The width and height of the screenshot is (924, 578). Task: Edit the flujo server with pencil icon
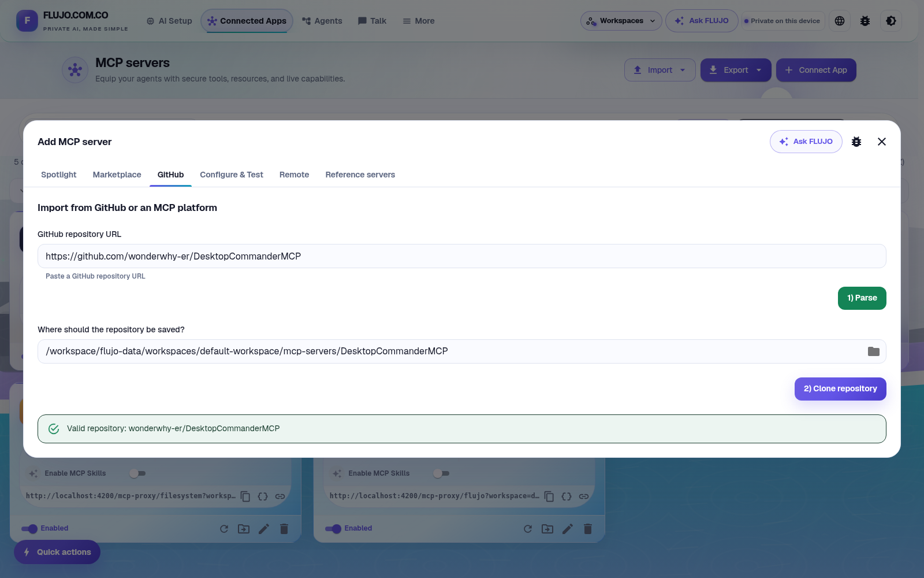pyautogui.click(x=568, y=529)
